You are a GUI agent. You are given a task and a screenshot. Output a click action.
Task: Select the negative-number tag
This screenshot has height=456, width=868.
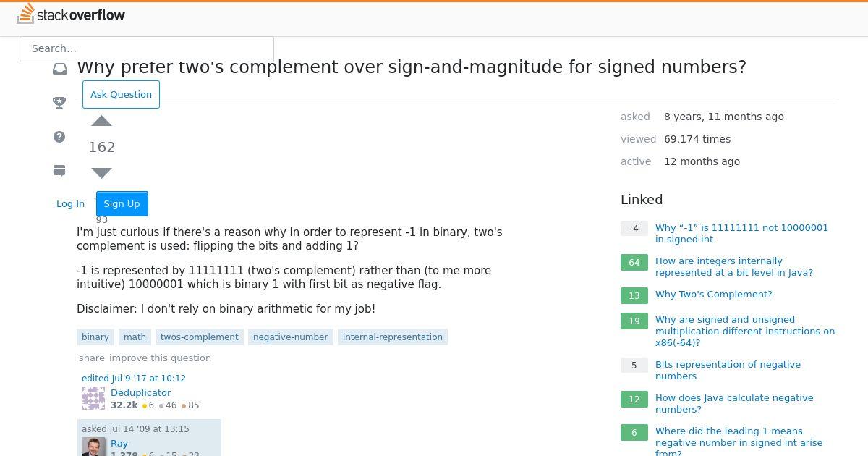[x=290, y=337]
